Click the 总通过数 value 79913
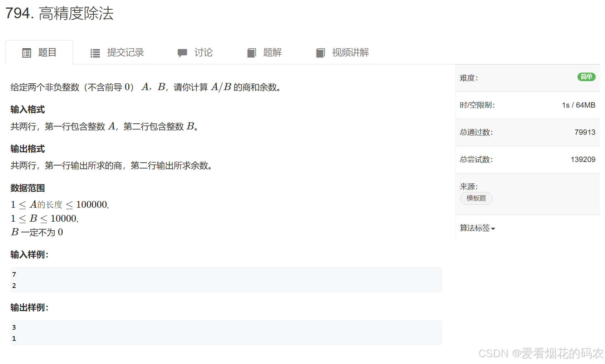This screenshot has height=364, width=605. point(585,132)
